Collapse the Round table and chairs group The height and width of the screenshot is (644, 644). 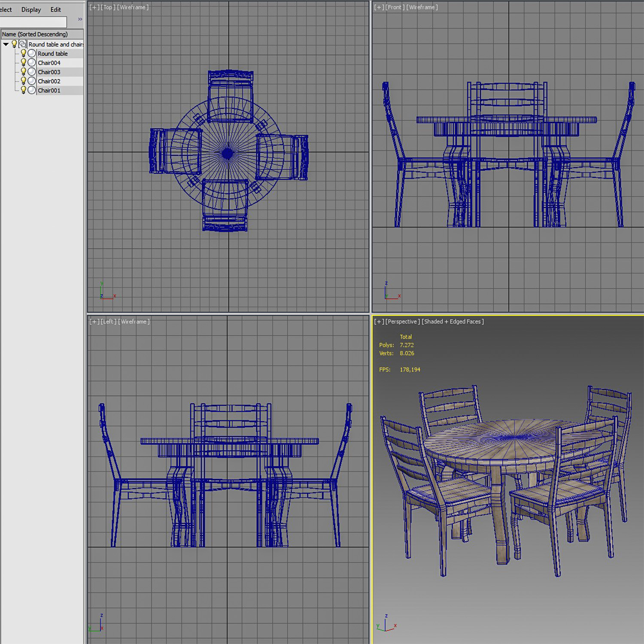tap(6, 44)
